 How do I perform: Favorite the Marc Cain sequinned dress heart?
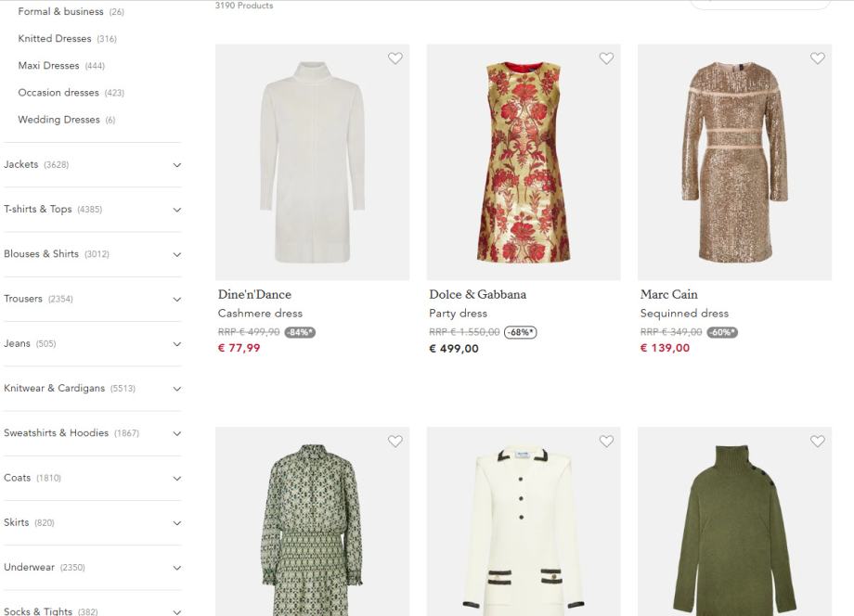click(x=818, y=58)
